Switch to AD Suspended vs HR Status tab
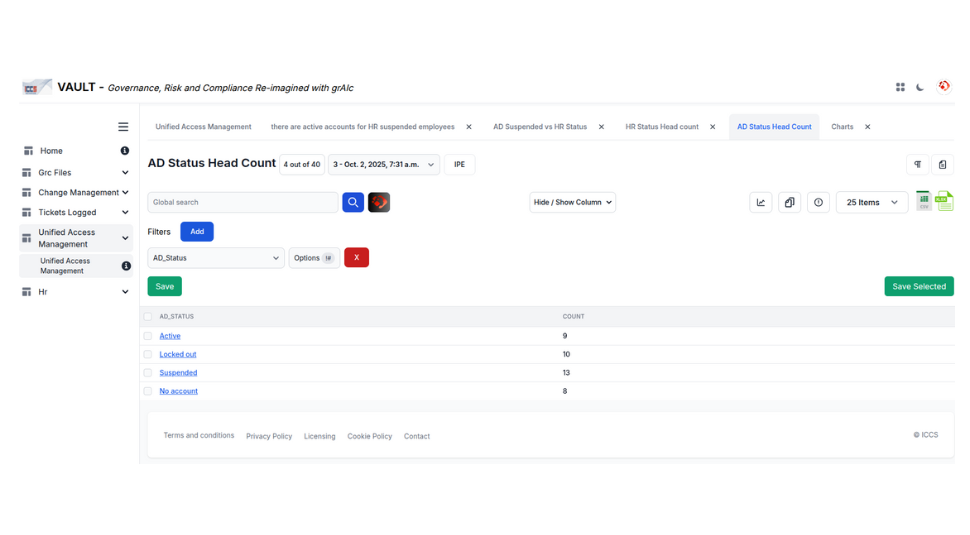The image size is (970, 535). coord(540,127)
